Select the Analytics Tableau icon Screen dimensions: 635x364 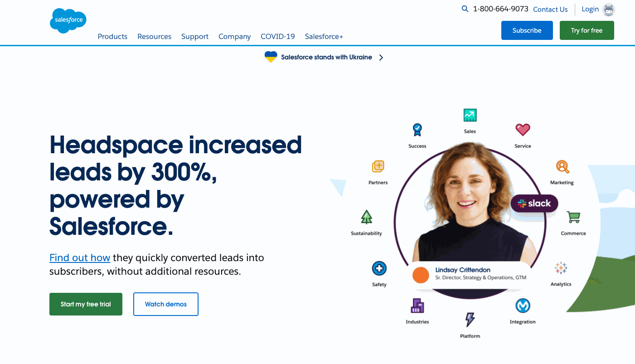[561, 268]
